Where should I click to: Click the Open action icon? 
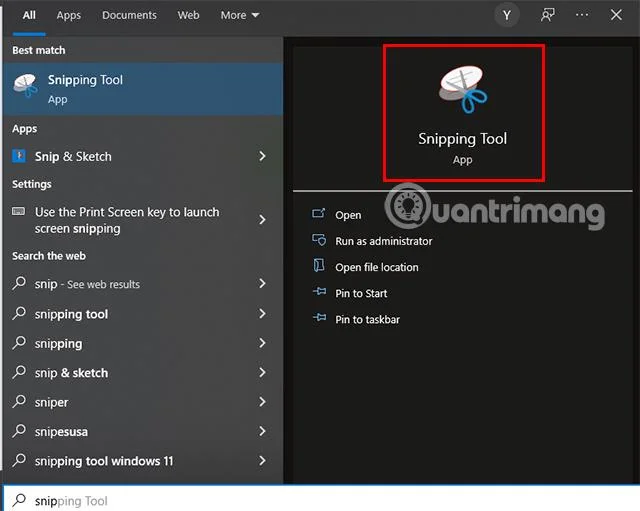pyautogui.click(x=319, y=213)
